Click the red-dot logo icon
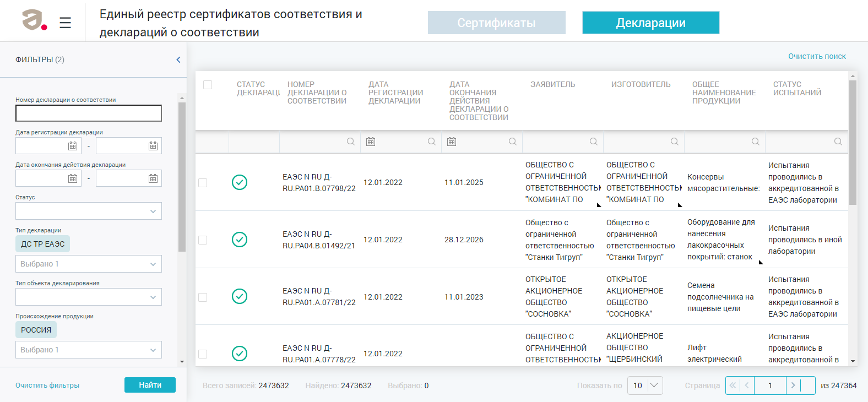Viewport: 868px width, 402px height. [x=34, y=20]
